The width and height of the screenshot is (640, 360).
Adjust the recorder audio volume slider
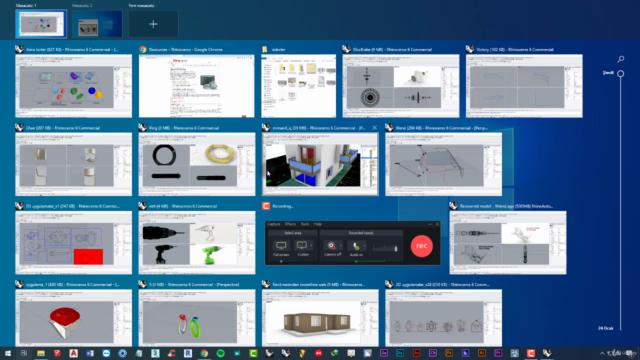pyautogui.click(x=385, y=248)
